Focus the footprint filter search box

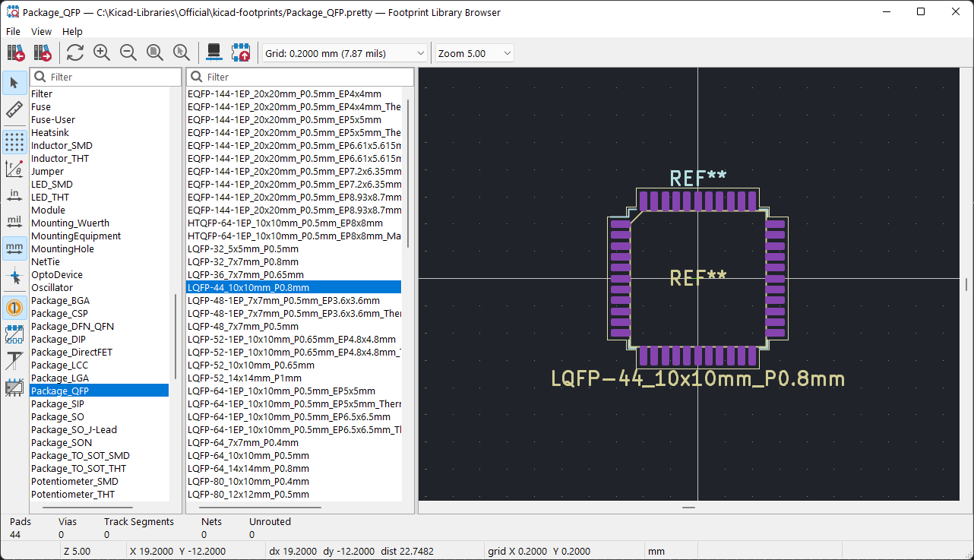click(300, 77)
